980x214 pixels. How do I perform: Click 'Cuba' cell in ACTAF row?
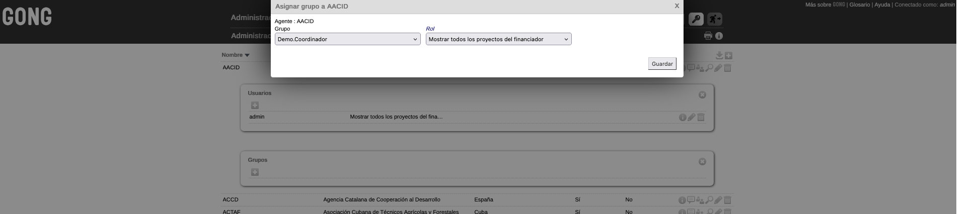coord(481,211)
